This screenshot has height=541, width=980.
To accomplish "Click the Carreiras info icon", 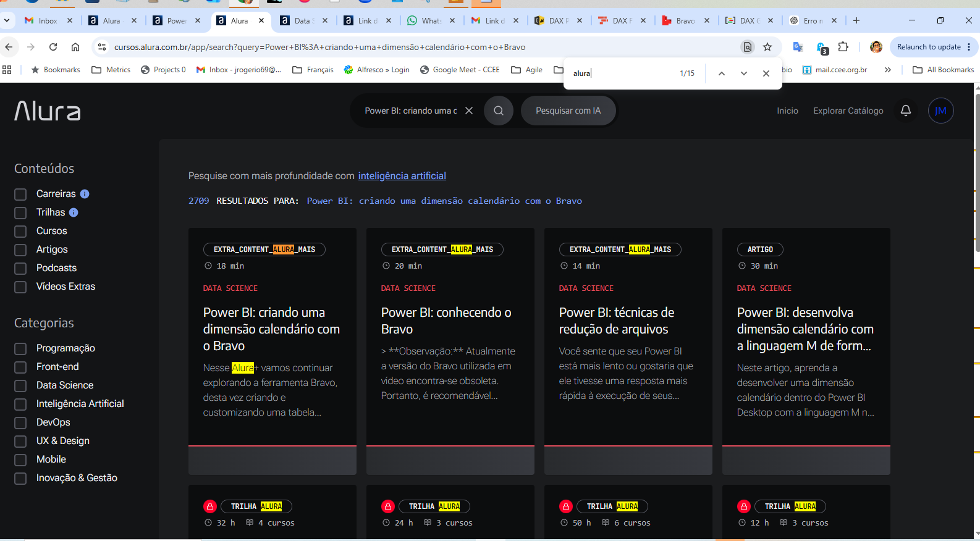I will (x=85, y=194).
